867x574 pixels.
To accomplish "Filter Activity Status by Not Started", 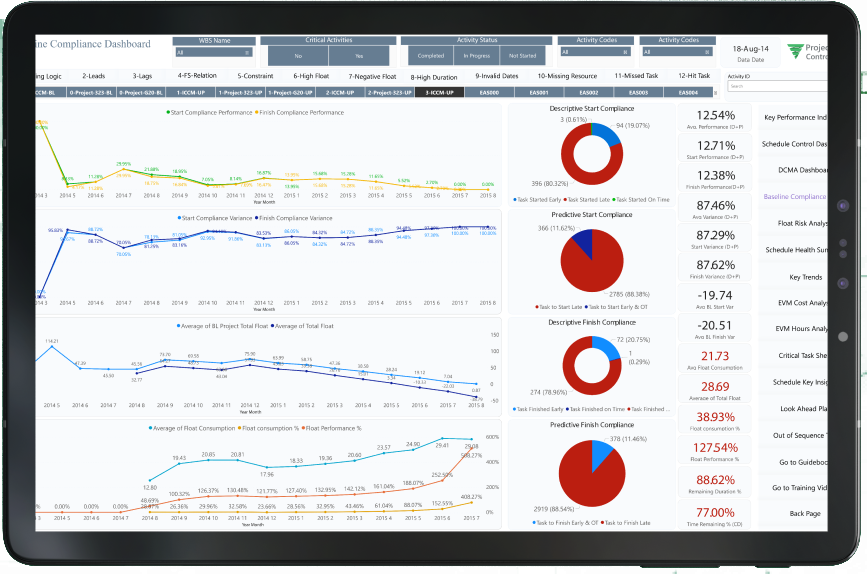I will (x=522, y=56).
